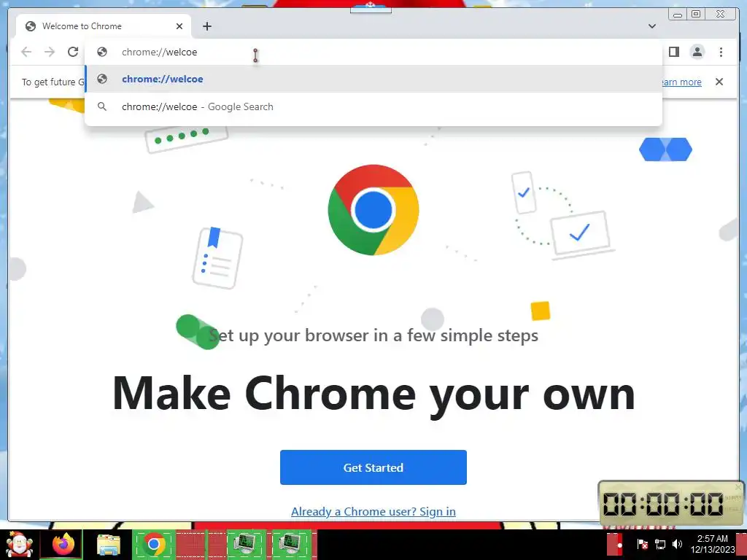Minimize the Chrome window
The width and height of the screenshot is (747, 560).
(678, 15)
